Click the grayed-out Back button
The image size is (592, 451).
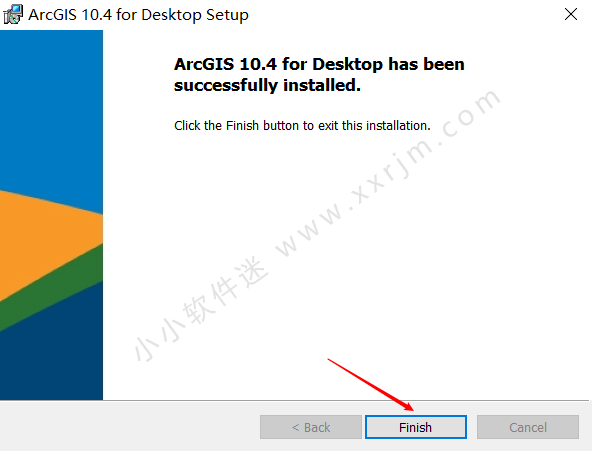click(311, 427)
